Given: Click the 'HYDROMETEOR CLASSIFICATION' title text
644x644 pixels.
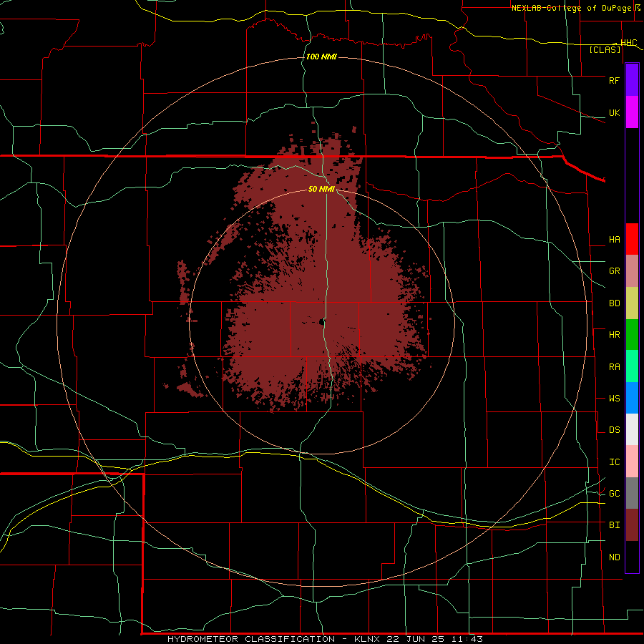Looking at the screenshot, I should 251,639.
